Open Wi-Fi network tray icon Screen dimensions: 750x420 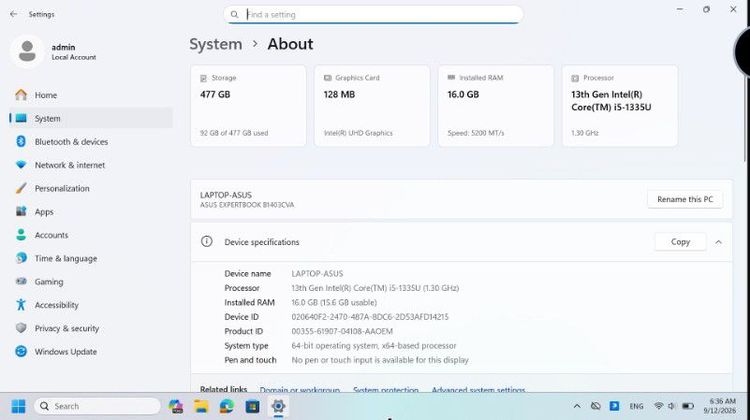tap(659, 406)
